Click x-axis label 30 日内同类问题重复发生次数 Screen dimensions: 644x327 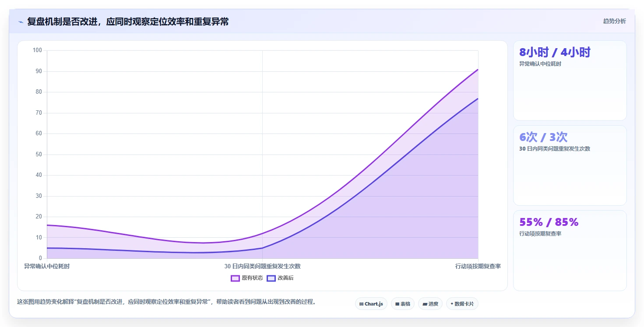pyautogui.click(x=262, y=266)
